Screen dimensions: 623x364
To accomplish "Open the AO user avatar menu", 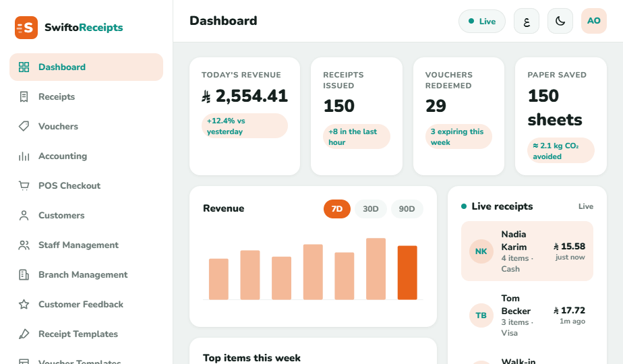I will pyautogui.click(x=594, y=21).
